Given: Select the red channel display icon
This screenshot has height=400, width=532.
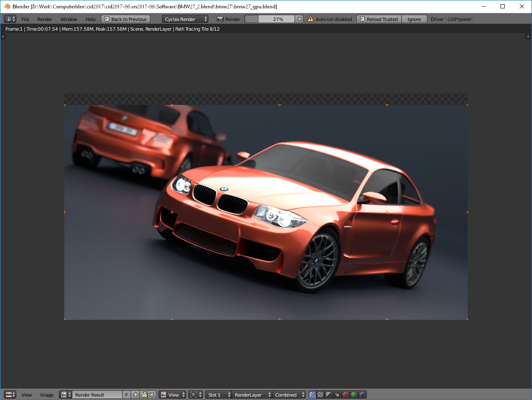Looking at the screenshot, I should coord(345,395).
